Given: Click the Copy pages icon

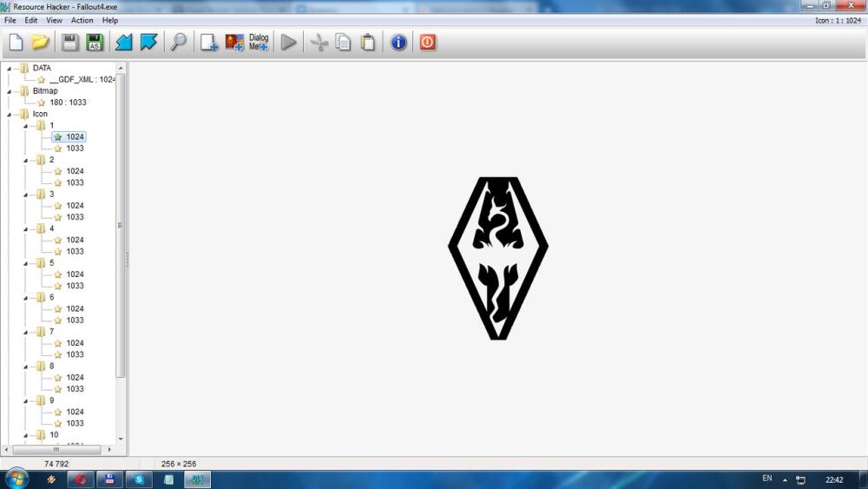Looking at the screenshot, I should [343, 42].
